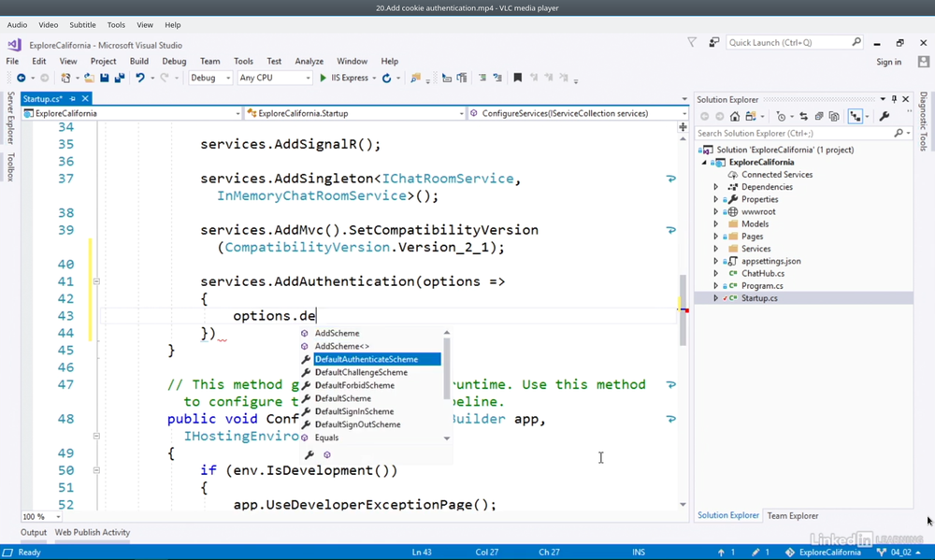This screenshot has height=560, width=935.
Task: Open the editor zoom 100 % dropdown
Action: pyautogui.click(x=42, y=516)
